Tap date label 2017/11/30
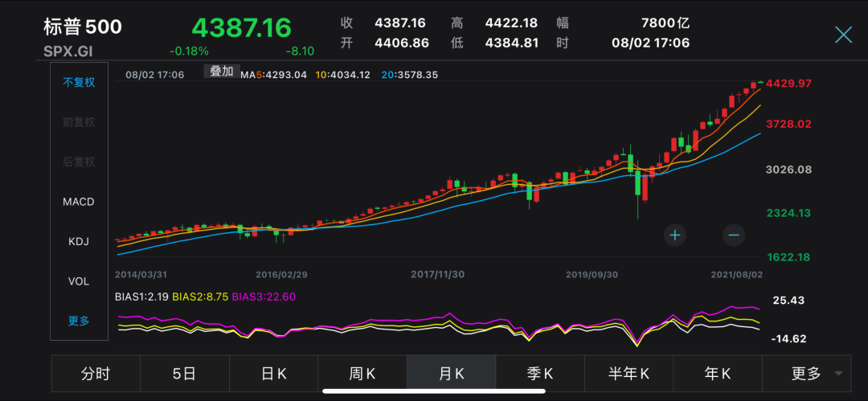 point(437,275)
